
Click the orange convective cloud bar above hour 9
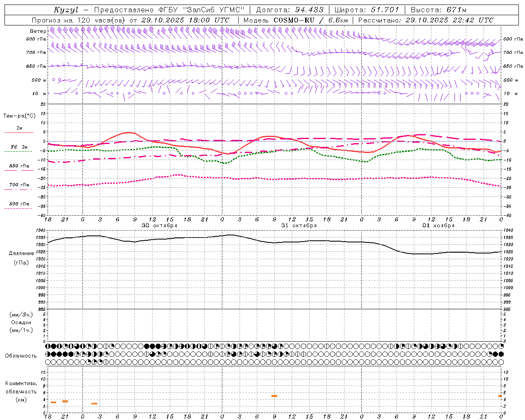click(274, 396)
